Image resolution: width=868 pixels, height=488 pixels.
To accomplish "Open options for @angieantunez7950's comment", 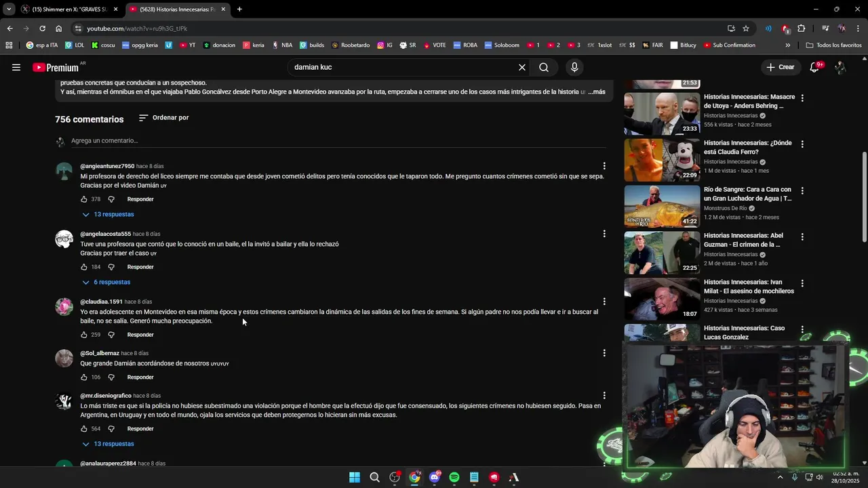I will tap(604, 166).
